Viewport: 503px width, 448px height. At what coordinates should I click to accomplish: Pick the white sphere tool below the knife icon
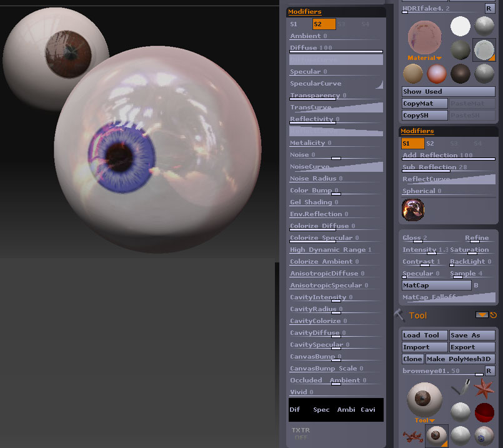point(461,412)
